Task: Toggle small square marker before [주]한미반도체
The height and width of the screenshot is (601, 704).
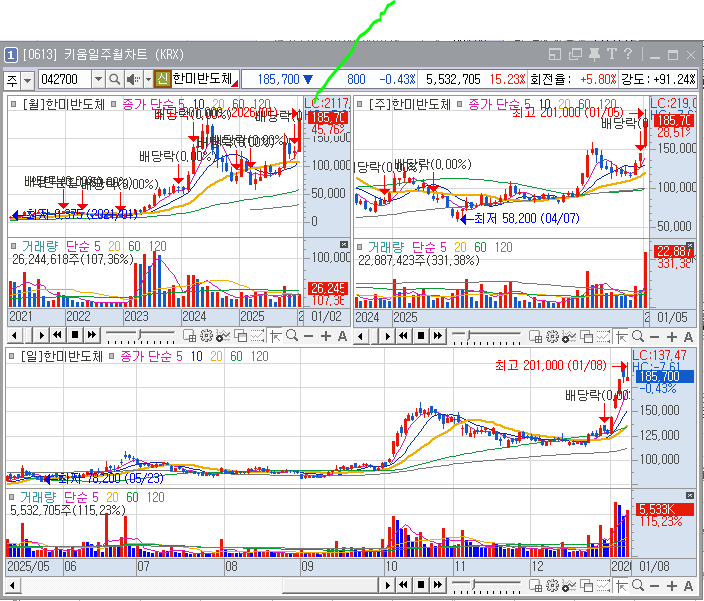Action: pyautogui.click(x=359, y=104)
